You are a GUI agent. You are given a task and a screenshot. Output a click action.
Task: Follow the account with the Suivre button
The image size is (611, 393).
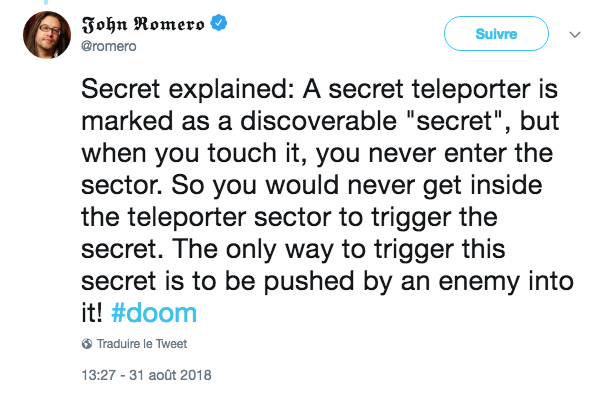coord(496,34)
